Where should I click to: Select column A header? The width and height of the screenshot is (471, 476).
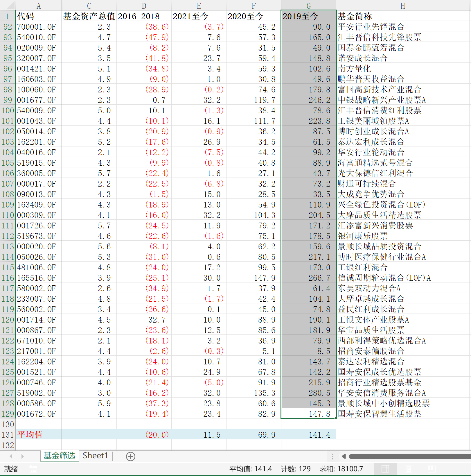pos(39,6)
